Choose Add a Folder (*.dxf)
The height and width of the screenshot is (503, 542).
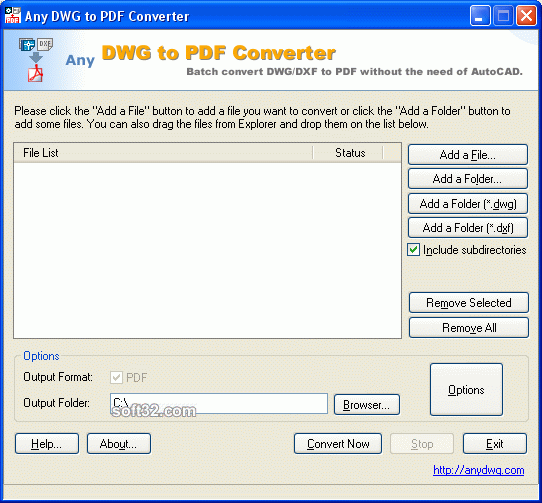(x=468, y=228)
